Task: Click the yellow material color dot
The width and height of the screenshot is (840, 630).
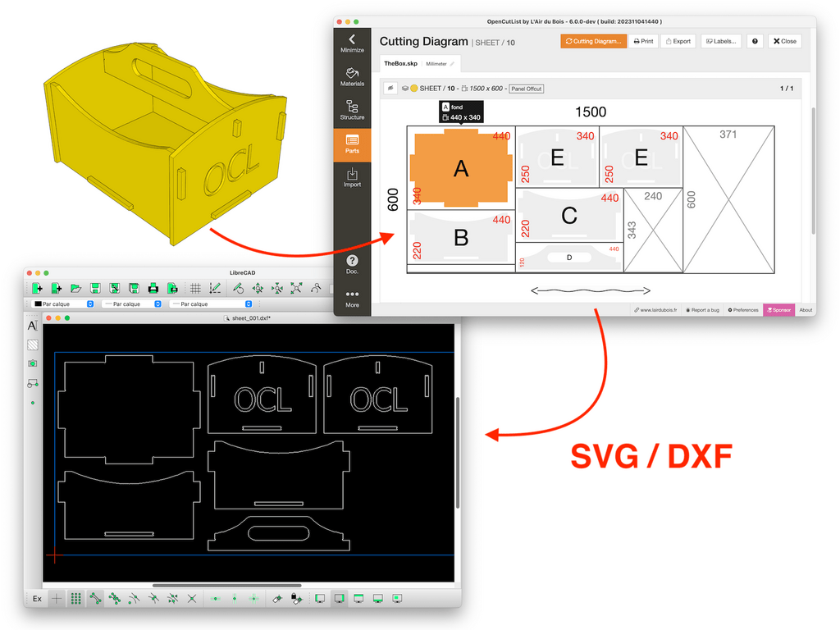Action: 414,89
